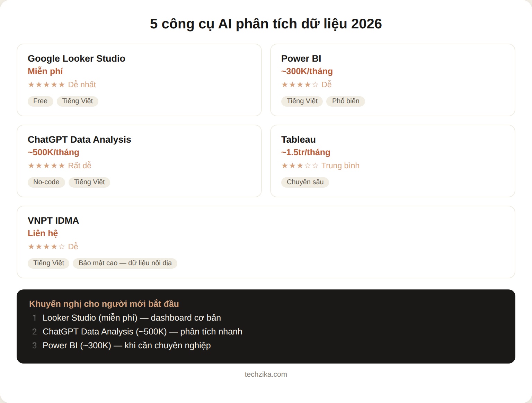The image size is (532, 403).
Task: Click the '~300K/tháng' price
Action: coord(307,71)
